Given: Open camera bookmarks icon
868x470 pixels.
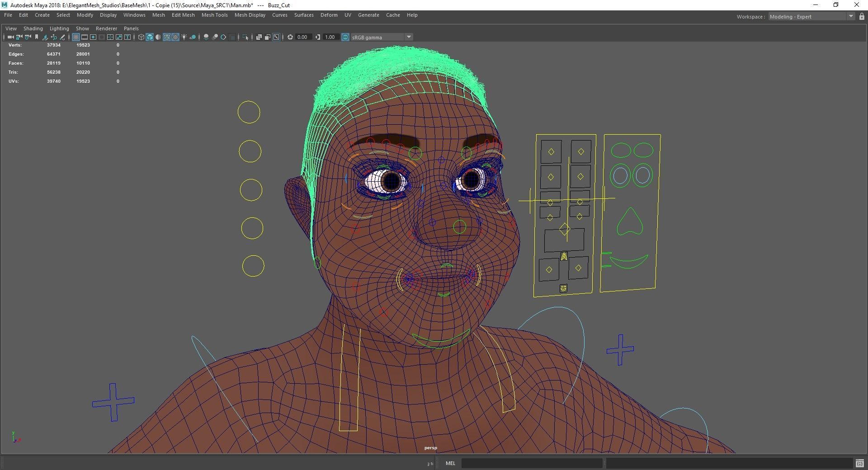Looking at the screenshot, I should [37, 37].
